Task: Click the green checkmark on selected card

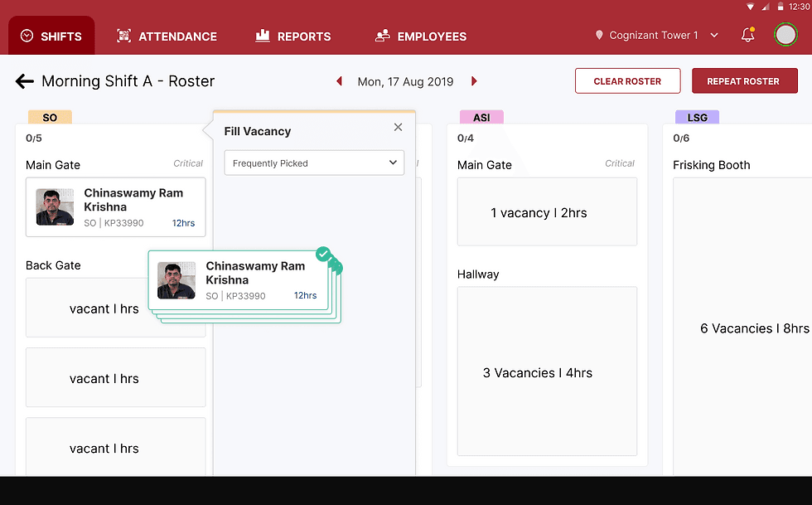Action: point(324,254)
